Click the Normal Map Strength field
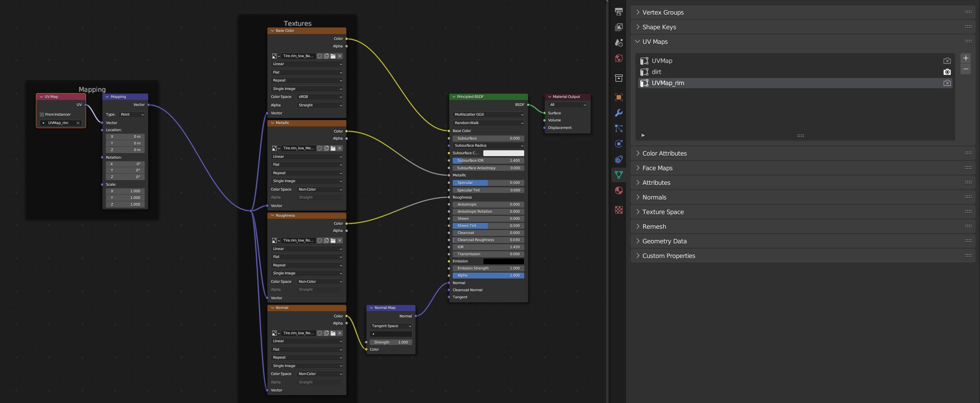 [390, 342]
